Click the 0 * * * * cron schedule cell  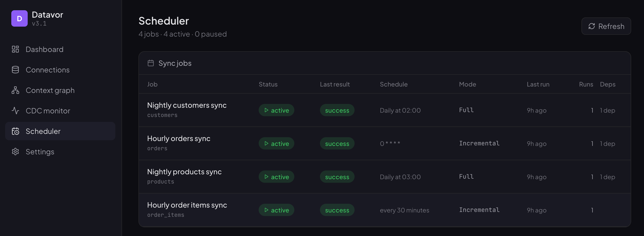tap(390, 143)
